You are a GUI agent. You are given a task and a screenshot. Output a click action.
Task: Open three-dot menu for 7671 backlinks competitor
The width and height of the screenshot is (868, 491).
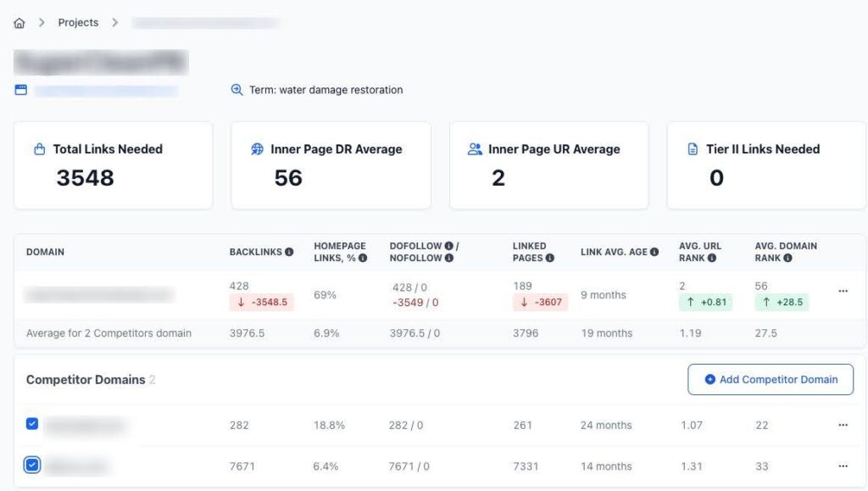843,466
